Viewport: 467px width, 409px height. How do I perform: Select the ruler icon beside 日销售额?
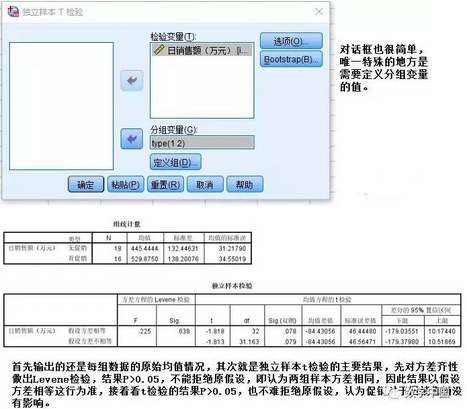click(x=159, y=50)
